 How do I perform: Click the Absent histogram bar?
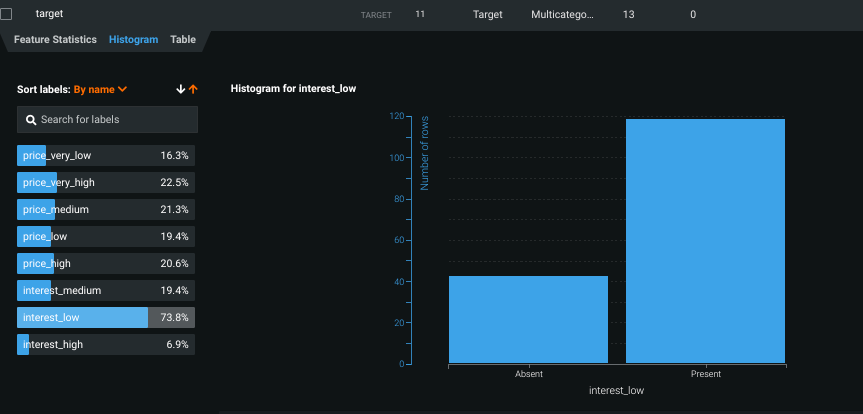[528, 320]
